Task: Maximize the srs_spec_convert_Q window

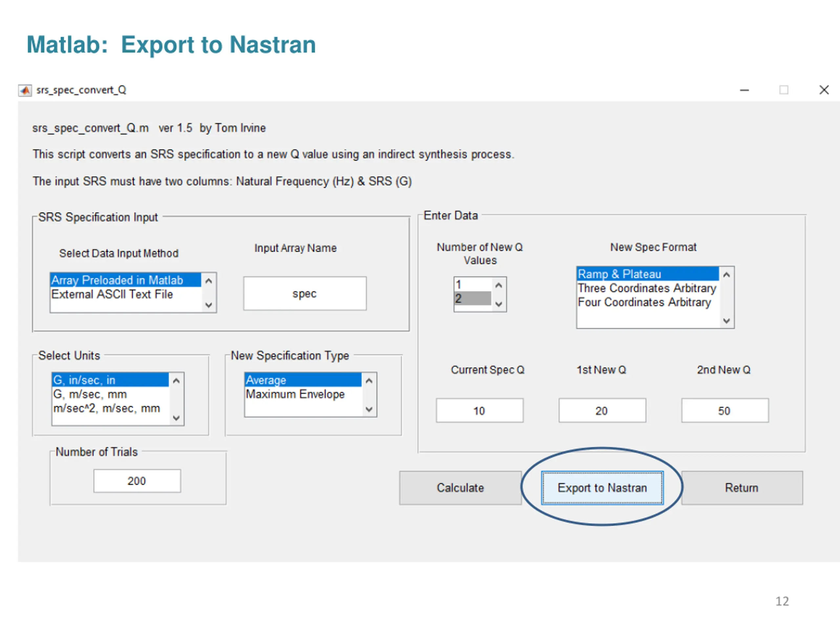Action: click(784, 90)
